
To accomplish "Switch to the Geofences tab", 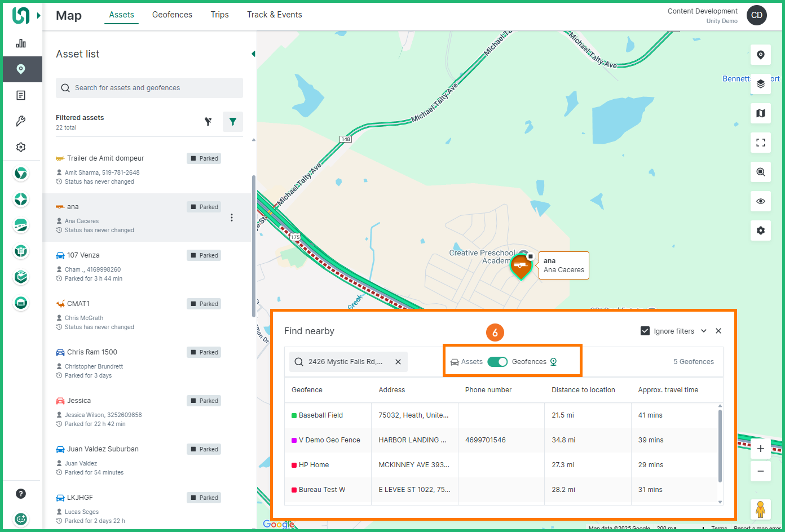I will pyautogui.click(x=172, y=15).
